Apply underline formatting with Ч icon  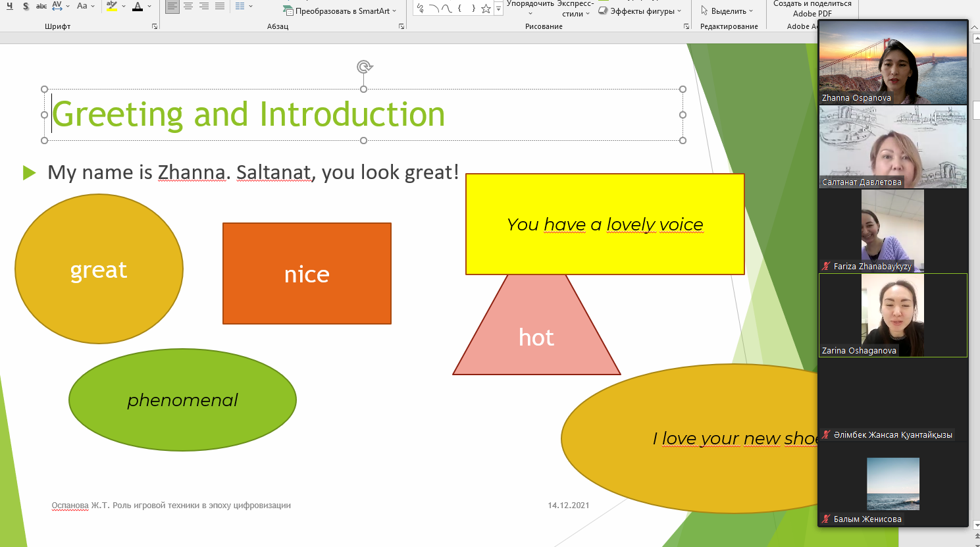tap(10, 6)
